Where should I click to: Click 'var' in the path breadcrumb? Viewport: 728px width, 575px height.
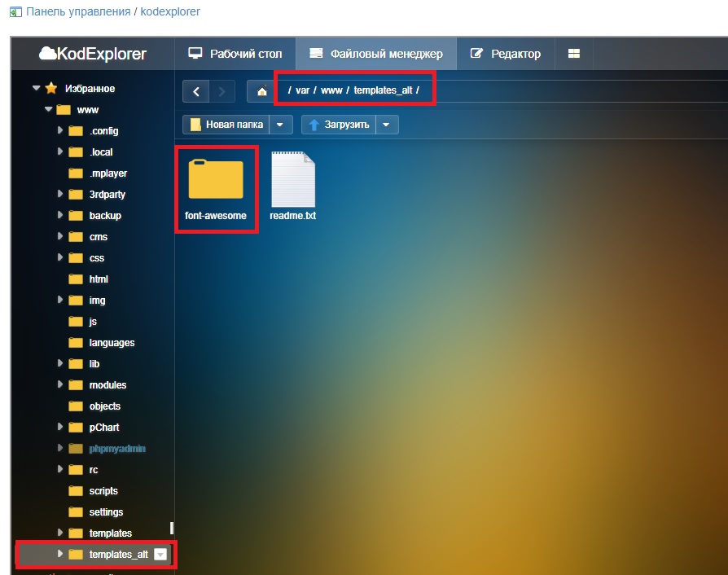tap(302, 90)
